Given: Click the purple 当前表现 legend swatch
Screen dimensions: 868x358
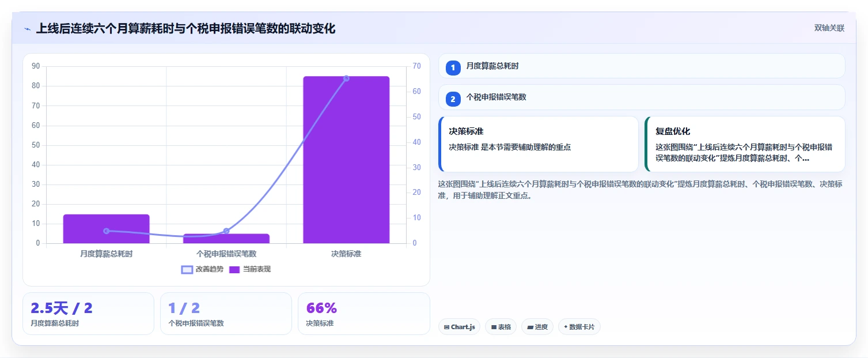Looking at the screenshot, I should click(x=234, y=269).
